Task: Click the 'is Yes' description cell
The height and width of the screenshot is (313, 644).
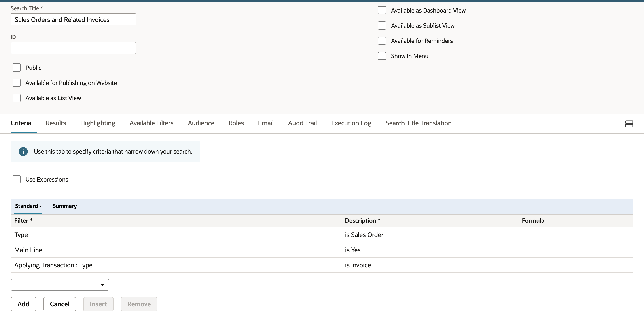Action: [352, 250]
